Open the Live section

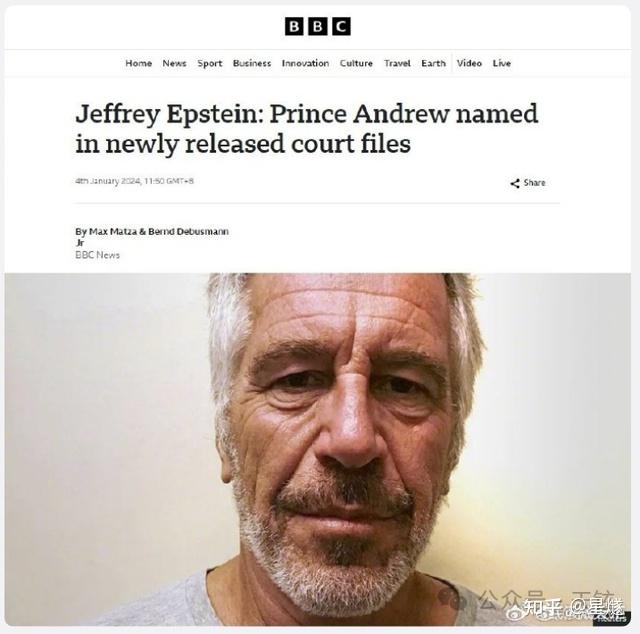(x=502, y=63)
